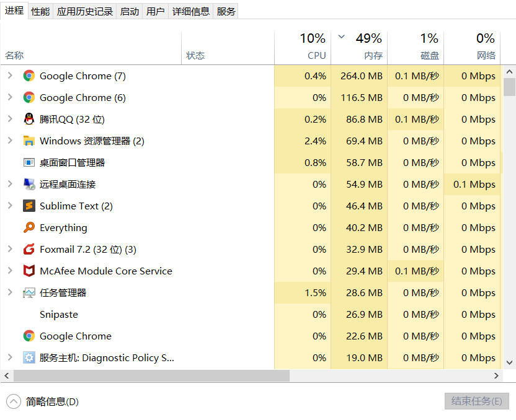Click the 2.4% CPU value
This screenshot has width=516, height=420.
pyautogui.click(x=315, y=141)
